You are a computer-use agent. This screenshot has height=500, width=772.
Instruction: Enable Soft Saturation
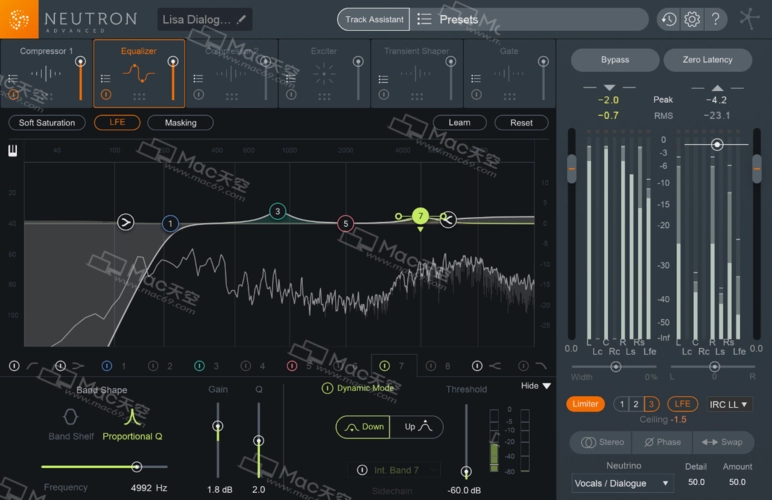click(x=47, y=123)
